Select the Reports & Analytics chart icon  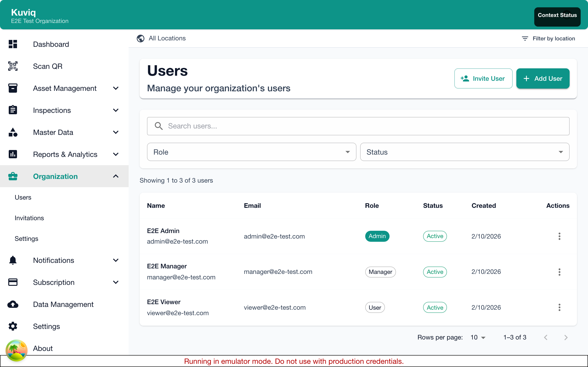(13, 154)
